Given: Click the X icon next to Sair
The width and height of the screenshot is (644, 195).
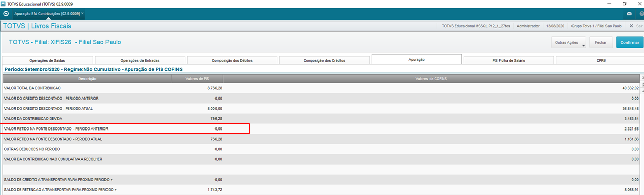Looking at the screenshot, I should click(x=631, y=26).
